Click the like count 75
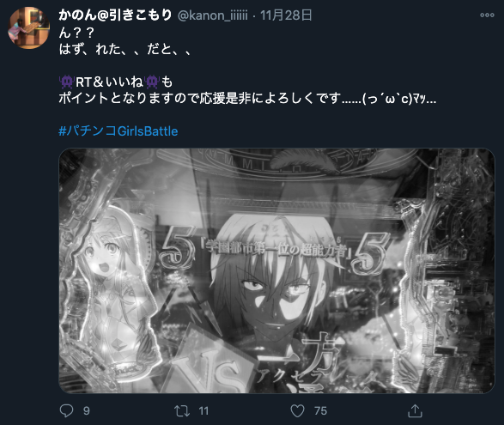 coord(320,411)
